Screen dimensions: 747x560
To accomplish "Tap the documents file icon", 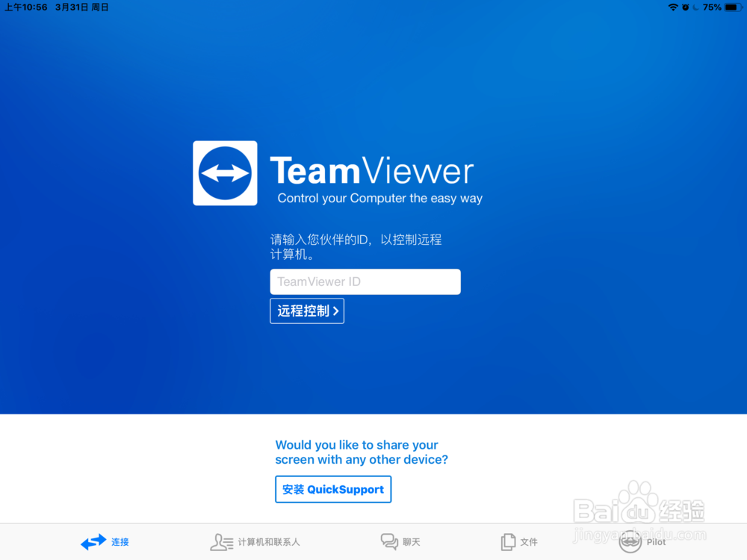I will (508, 542).
